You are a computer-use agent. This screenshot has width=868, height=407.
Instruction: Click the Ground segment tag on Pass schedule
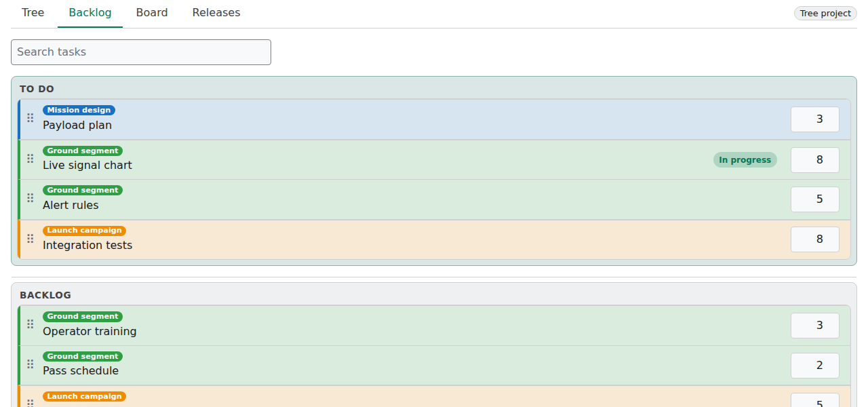click(83, 356)
